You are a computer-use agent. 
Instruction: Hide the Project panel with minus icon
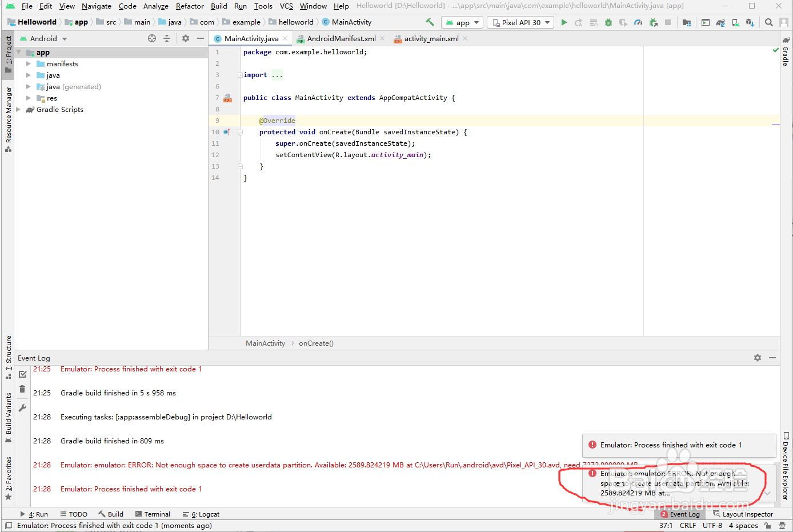click(201, 38)
